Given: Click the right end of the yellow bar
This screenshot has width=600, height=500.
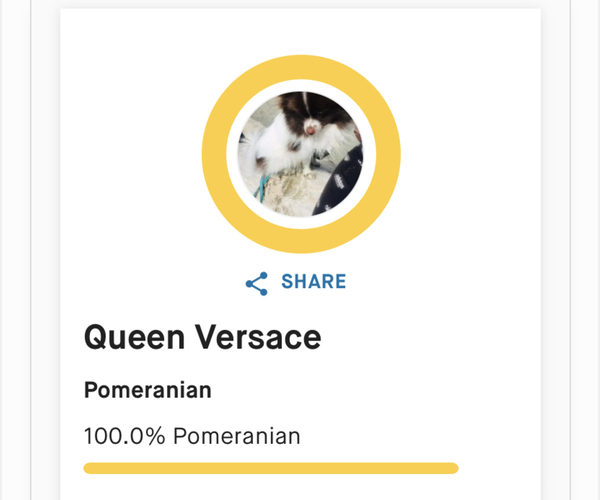Looking at the screenshot, I should pyautogui.click(x=453, y=468).
